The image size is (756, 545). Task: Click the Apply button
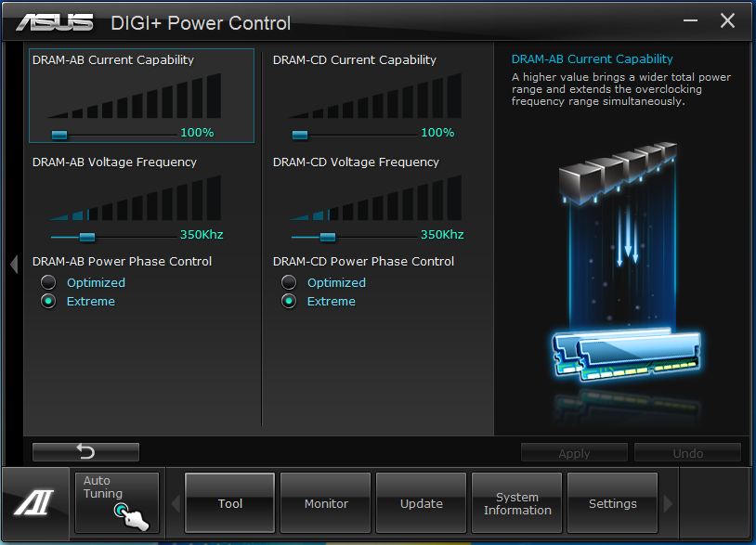pos(574,453)
